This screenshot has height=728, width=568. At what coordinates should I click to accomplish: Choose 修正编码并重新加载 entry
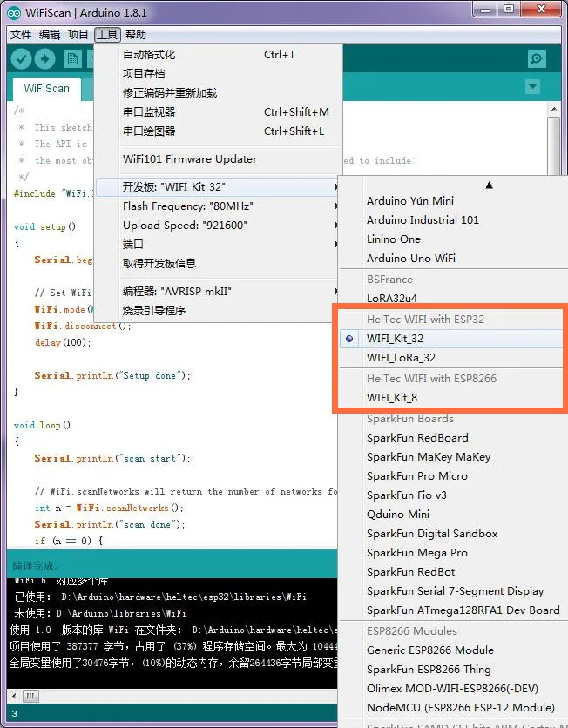219,93
